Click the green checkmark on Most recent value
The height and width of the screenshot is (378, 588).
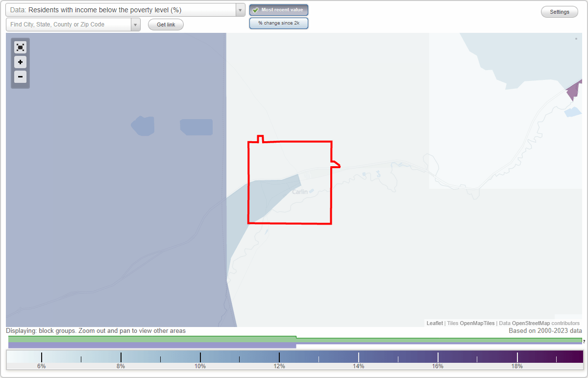(x=256, y=9)
